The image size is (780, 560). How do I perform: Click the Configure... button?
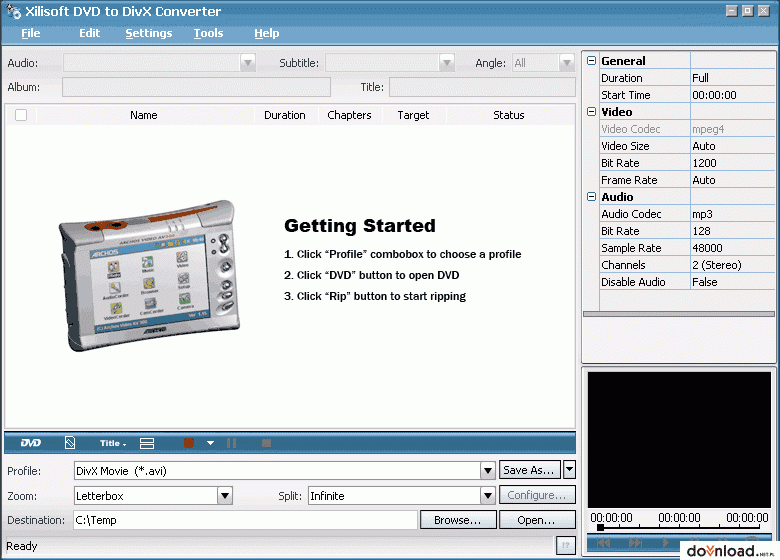point(537,495)
